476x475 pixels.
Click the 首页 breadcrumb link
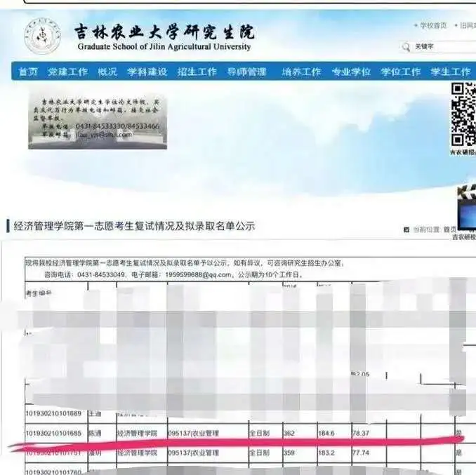click(450, 229)
